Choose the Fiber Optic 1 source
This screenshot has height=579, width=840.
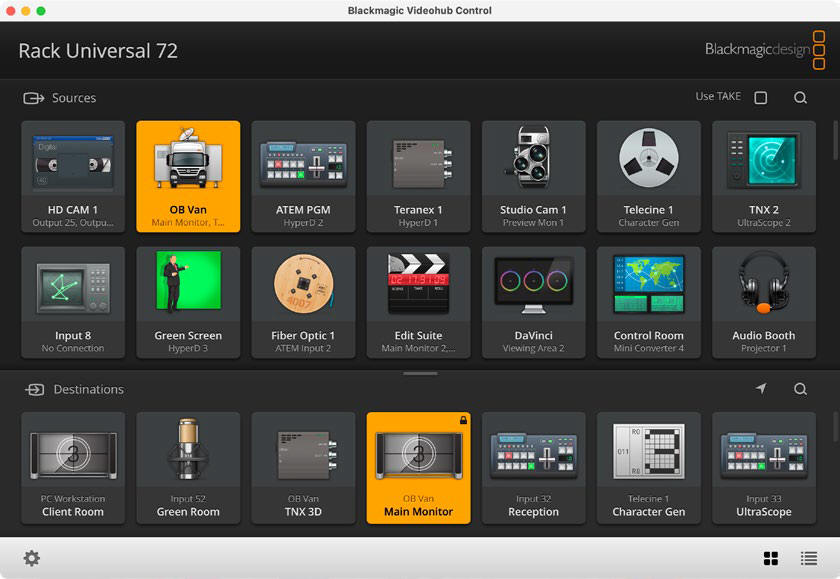[x=303, y=302]
